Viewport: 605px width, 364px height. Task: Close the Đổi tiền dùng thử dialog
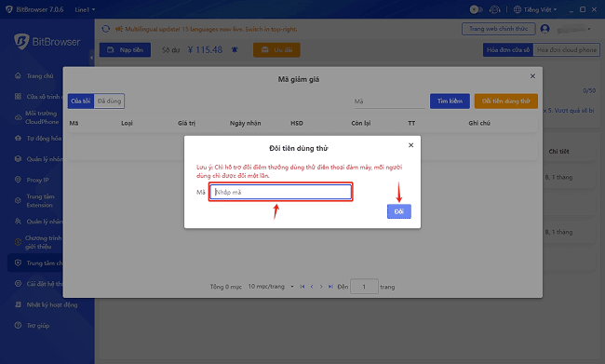[410, 145]
